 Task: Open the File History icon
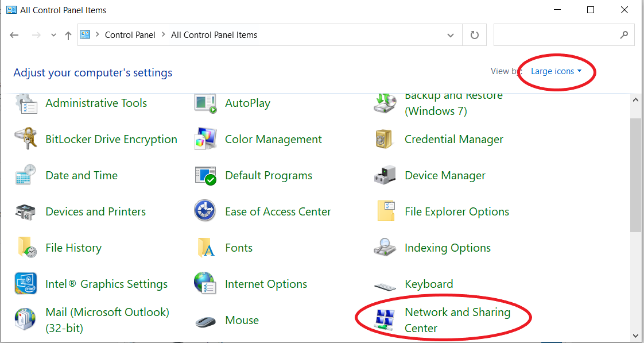[27, 247]
